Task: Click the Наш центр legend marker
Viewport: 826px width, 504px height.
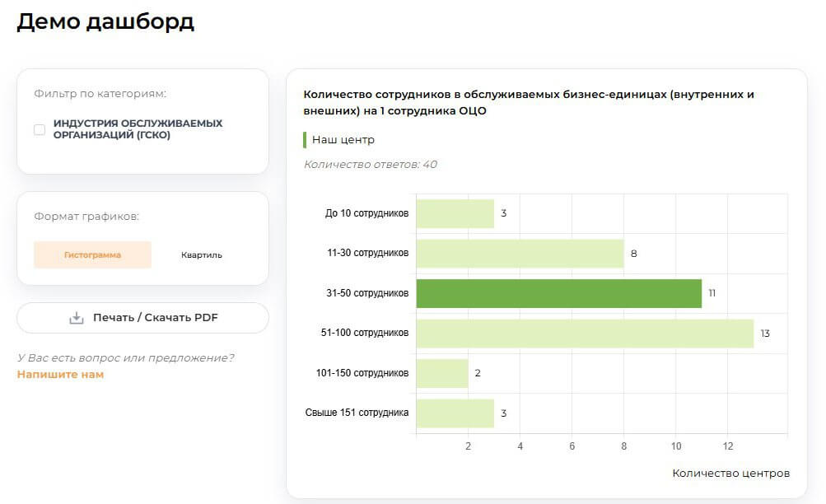Action: coord(304,140)
